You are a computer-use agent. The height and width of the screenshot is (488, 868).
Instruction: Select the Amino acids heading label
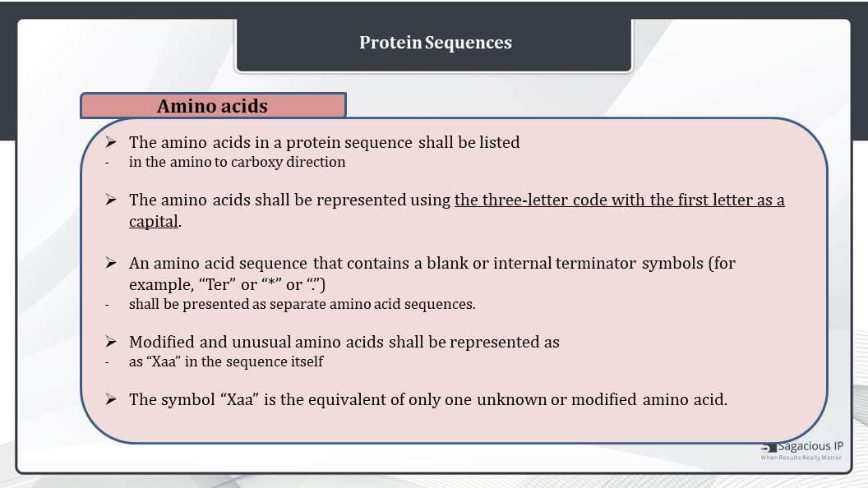click(x=213, y=106)
